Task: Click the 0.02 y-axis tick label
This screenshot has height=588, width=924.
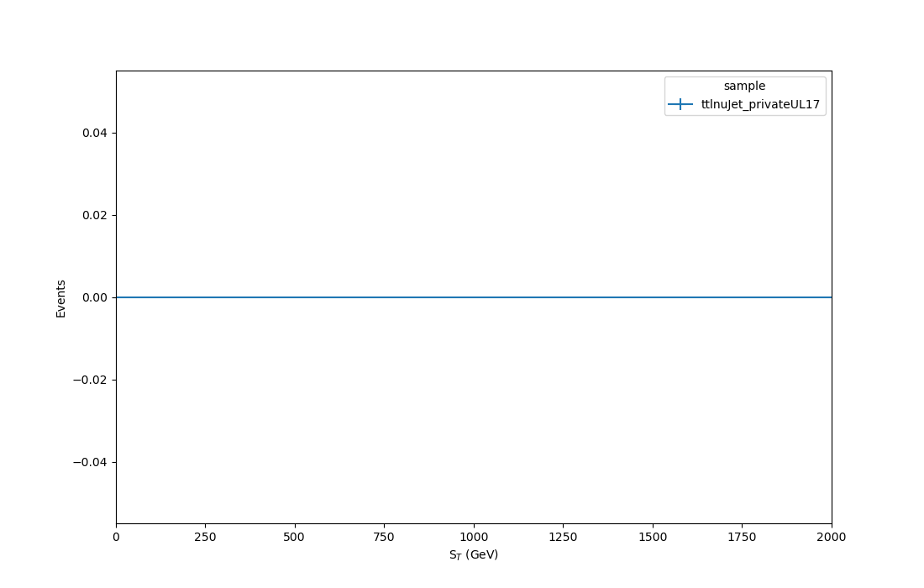Action: [95, 216]
